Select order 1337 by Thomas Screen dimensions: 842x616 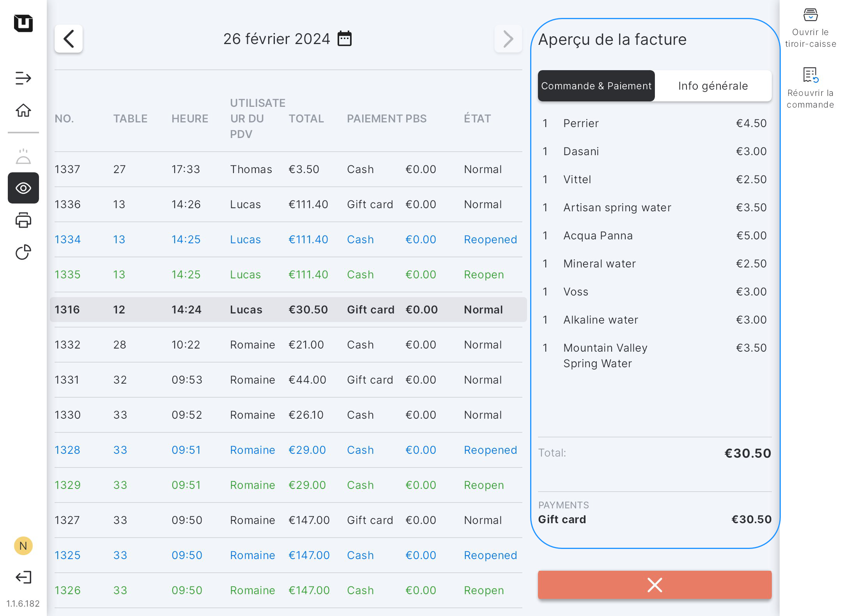point(288,169)
